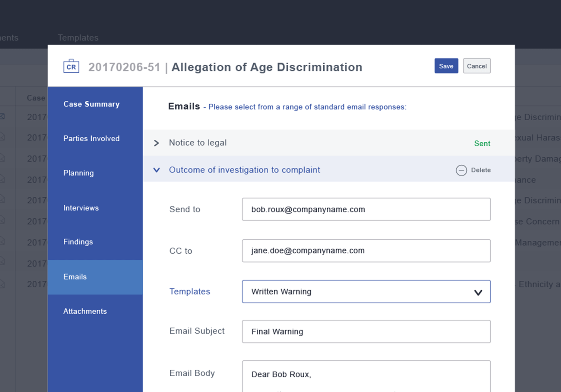Go to Parties Involved section
Image resolution: width=561 pixels, height=392 pixels.
pyautogui.click(x=91, y=138)
